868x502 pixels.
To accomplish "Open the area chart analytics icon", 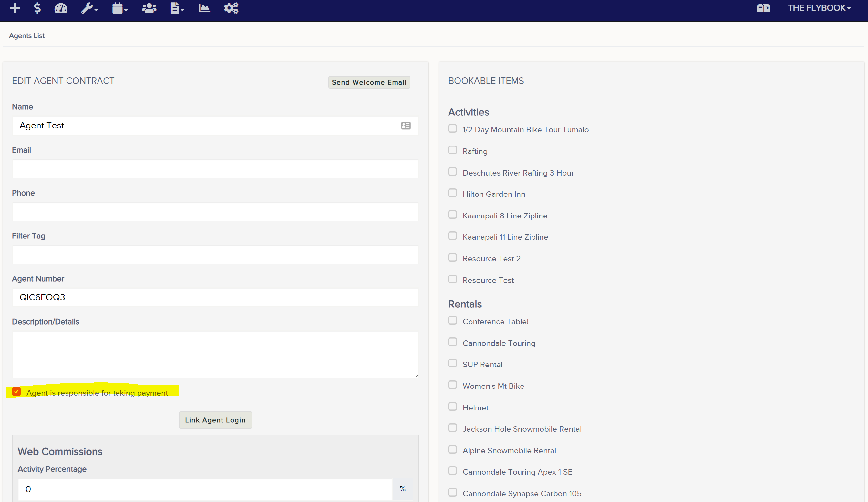I will (204, 8).
